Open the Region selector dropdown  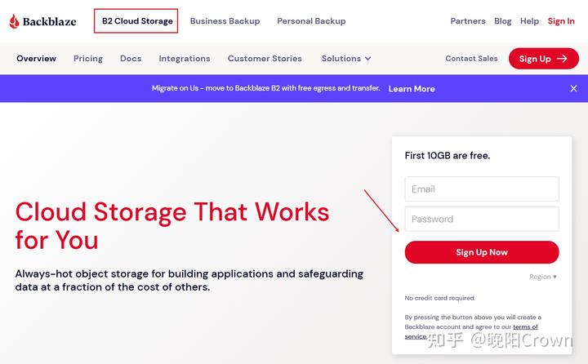point(542,277)
